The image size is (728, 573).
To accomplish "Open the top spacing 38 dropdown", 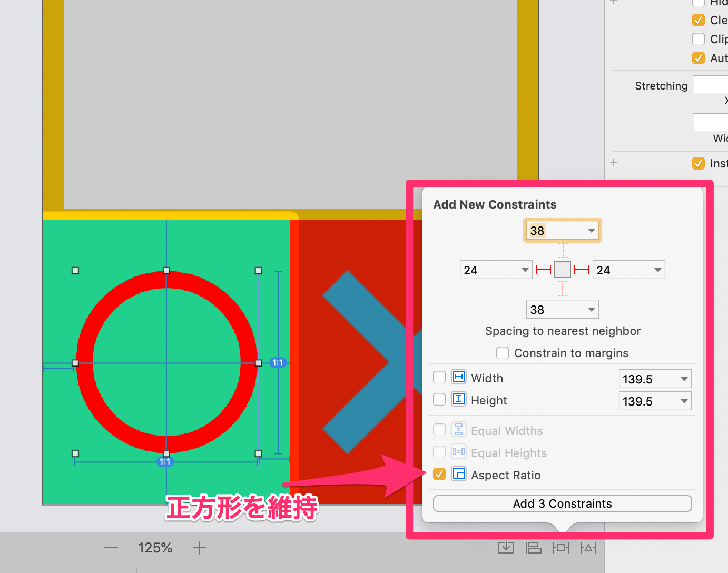I will (592, 230).
